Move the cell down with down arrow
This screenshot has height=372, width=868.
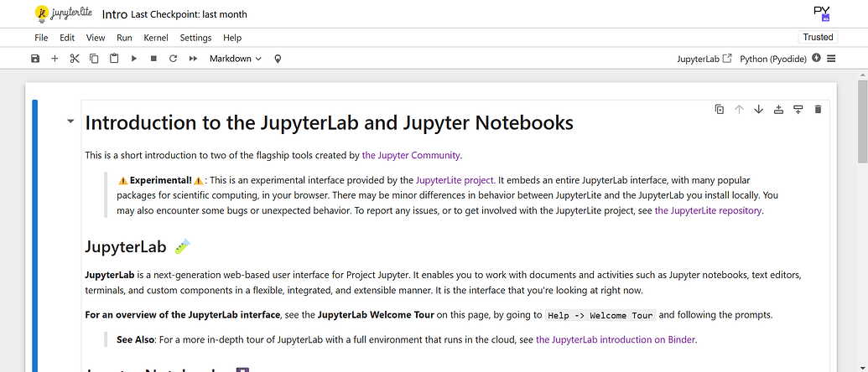(759, 109)
